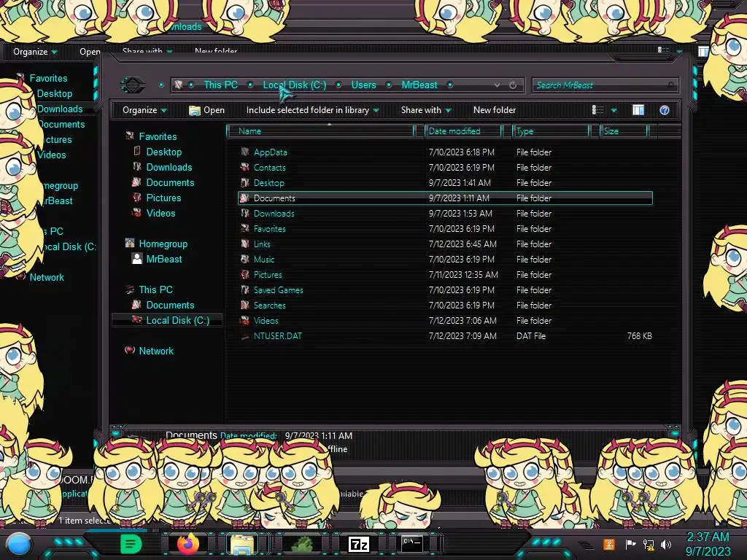Open the address bar history dropdown
The width and height of the screenshot is (747, 560).
pyautogui.click(x=497, y=85)
